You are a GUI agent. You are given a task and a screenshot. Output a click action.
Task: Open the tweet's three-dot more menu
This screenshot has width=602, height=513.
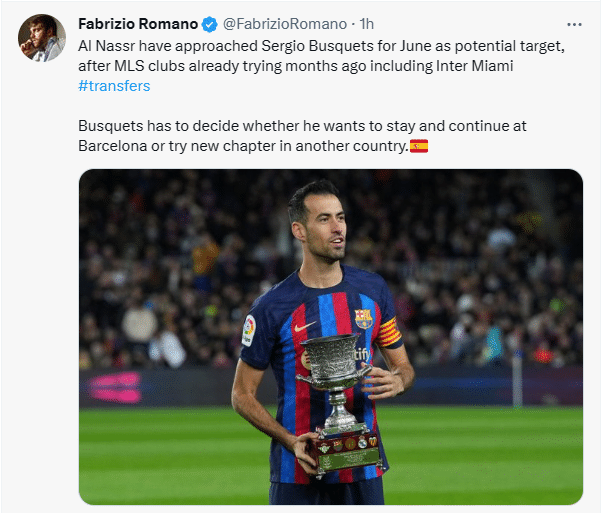[573, 23]
